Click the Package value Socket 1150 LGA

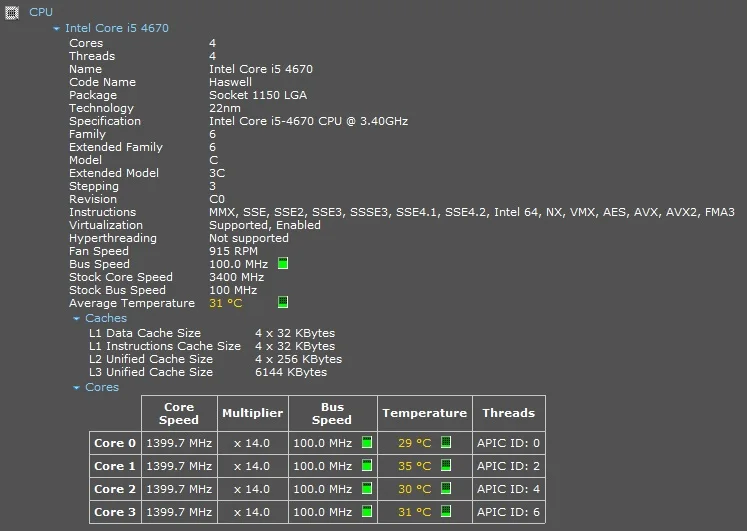pos(258,95)
